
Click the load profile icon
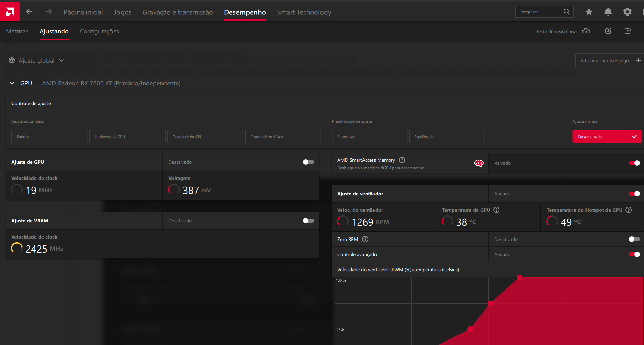coord(608,31)
